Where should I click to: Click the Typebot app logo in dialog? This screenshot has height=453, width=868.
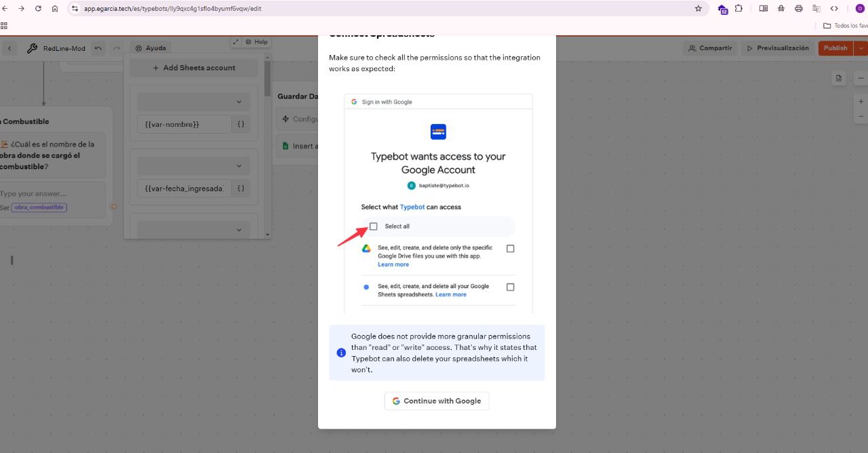[x=438, y=132]
